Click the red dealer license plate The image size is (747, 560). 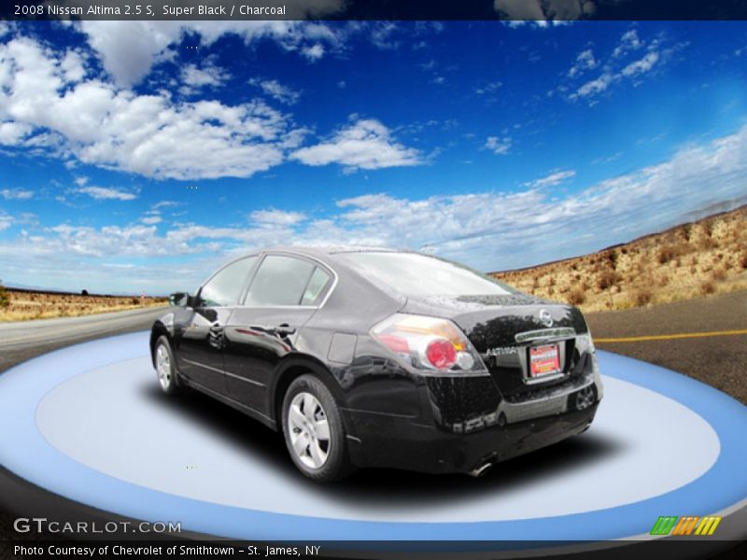click(544, 360)
